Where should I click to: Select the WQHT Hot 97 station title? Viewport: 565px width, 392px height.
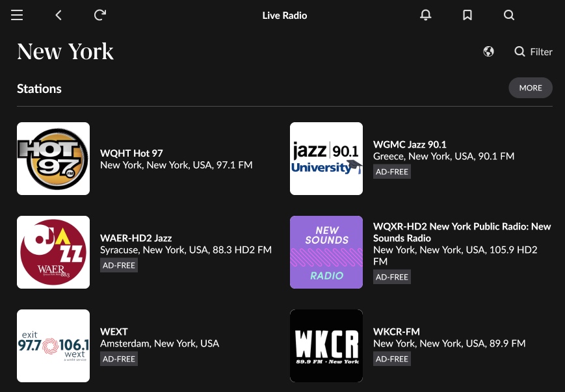tap(131, 153)
